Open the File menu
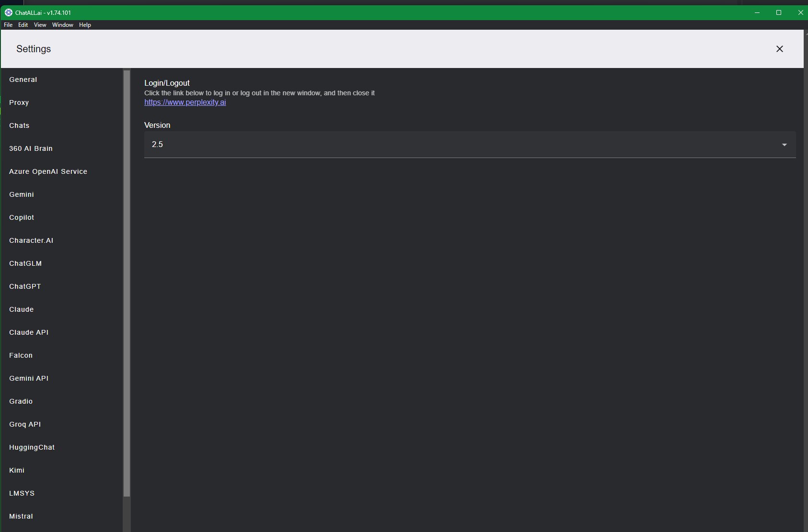 [8, 25]
